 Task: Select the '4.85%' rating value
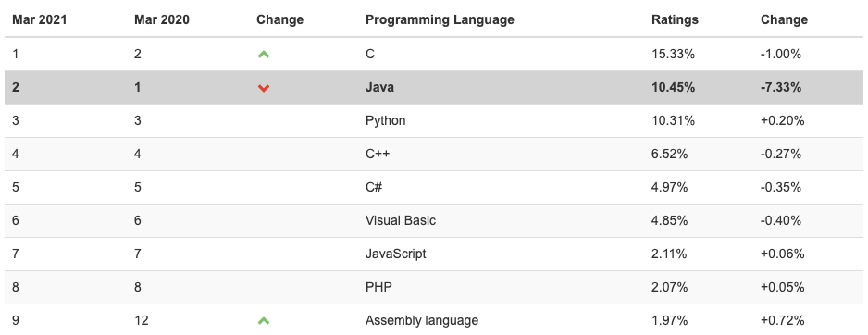(670, 220)
